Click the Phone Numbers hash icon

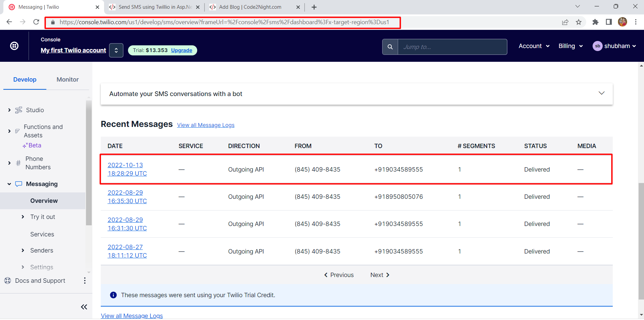18,163
